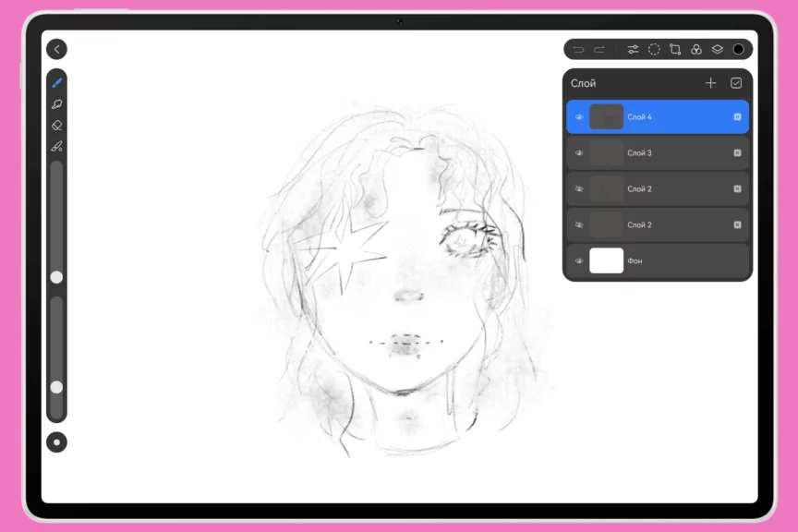Add a new layer with the plus button
This screenshot has width=798, height=532.
[710, 83]
